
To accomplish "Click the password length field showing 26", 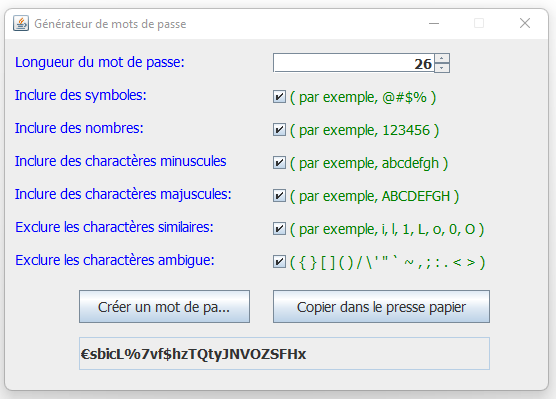I will pyautogui.click(x=354, y=63).
